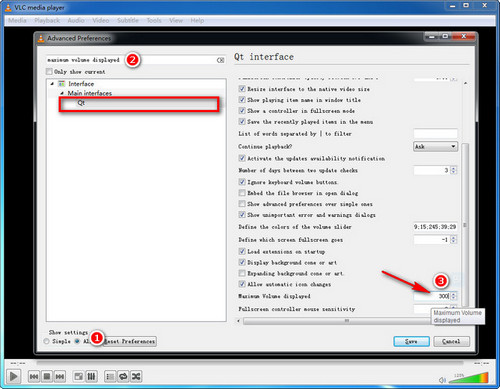
Task: Open the Audio menu
Action: pyautogui.click(x=76, y=20)
